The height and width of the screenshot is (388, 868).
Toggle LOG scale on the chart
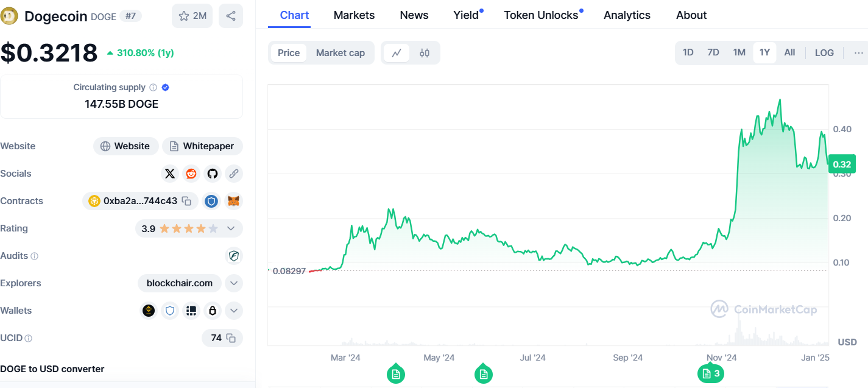(824, 52)
